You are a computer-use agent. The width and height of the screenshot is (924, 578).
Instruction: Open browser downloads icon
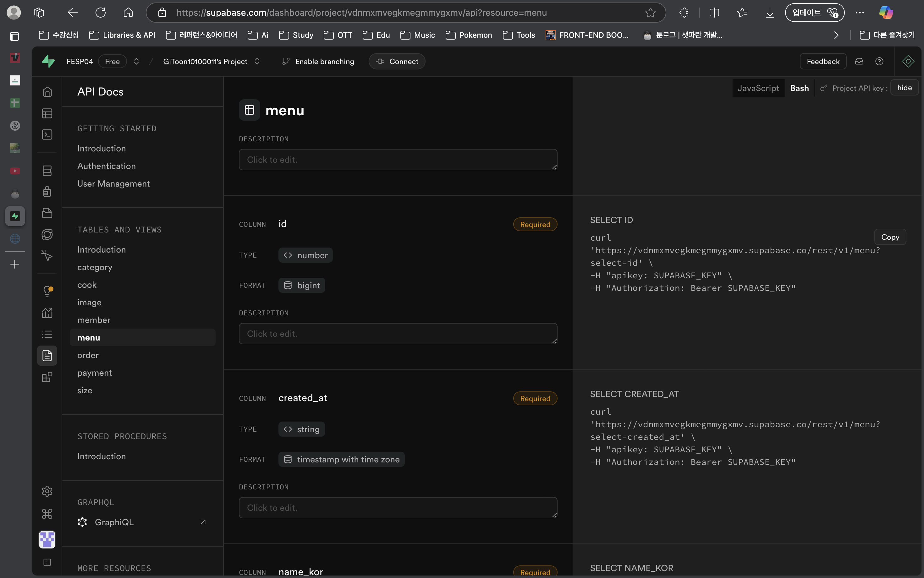(x=770, y=13)
